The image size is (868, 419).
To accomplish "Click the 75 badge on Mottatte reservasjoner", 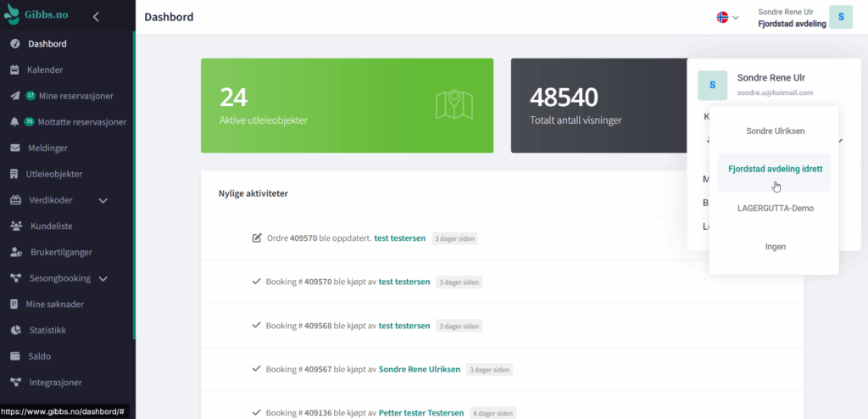I will coord(30,122).
